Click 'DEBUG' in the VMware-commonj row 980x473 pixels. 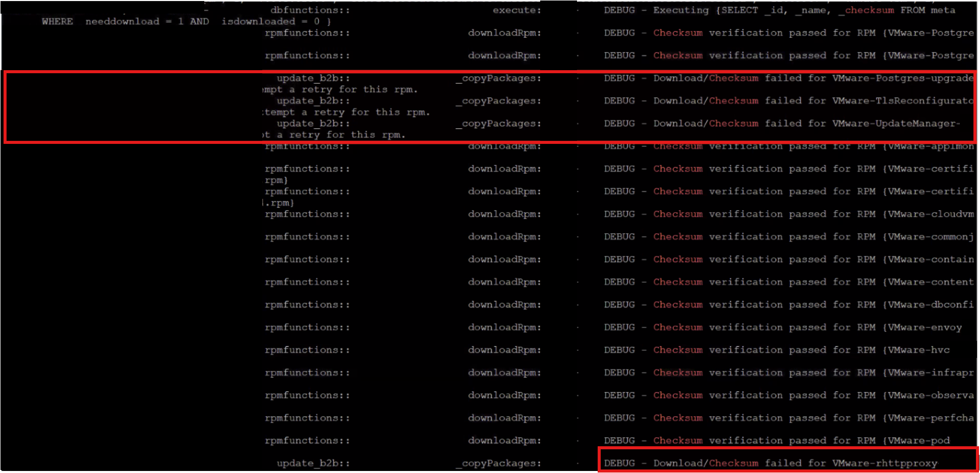[x=619, y=237]
